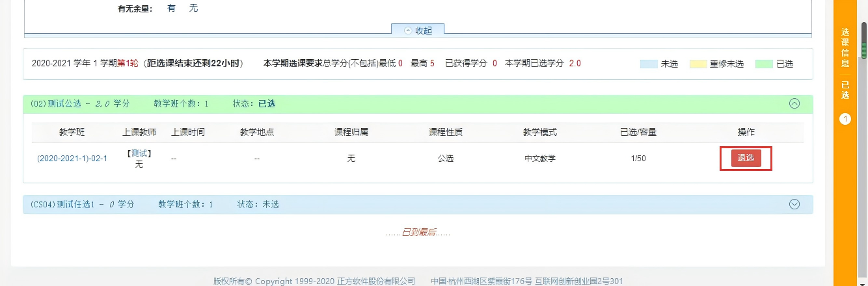The width and height of the screenshot is (868, 286).
Task: Expand 测试任选1 course using chevron icon
Action: [794, 204]
